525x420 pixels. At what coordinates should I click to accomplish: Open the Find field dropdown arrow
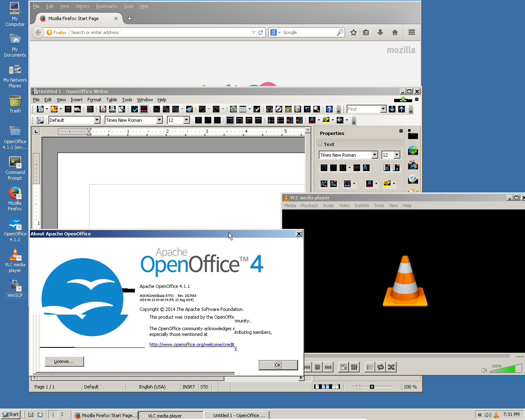[383, 109]
